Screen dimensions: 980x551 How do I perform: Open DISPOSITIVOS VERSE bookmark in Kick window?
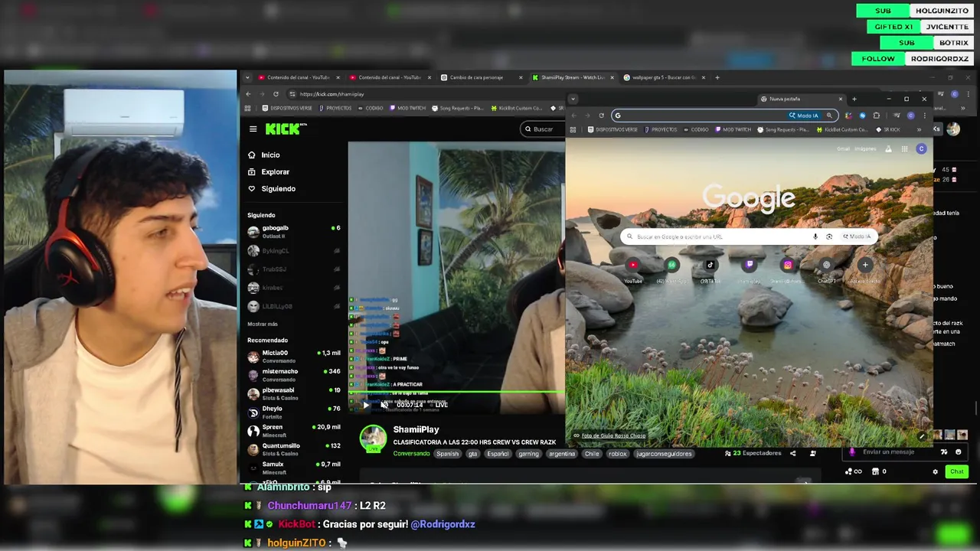point(287,108)
